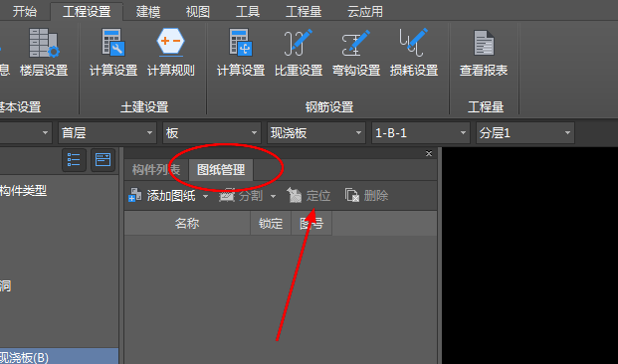Open the 1-B-1 component dropdown

click(421, 132)
